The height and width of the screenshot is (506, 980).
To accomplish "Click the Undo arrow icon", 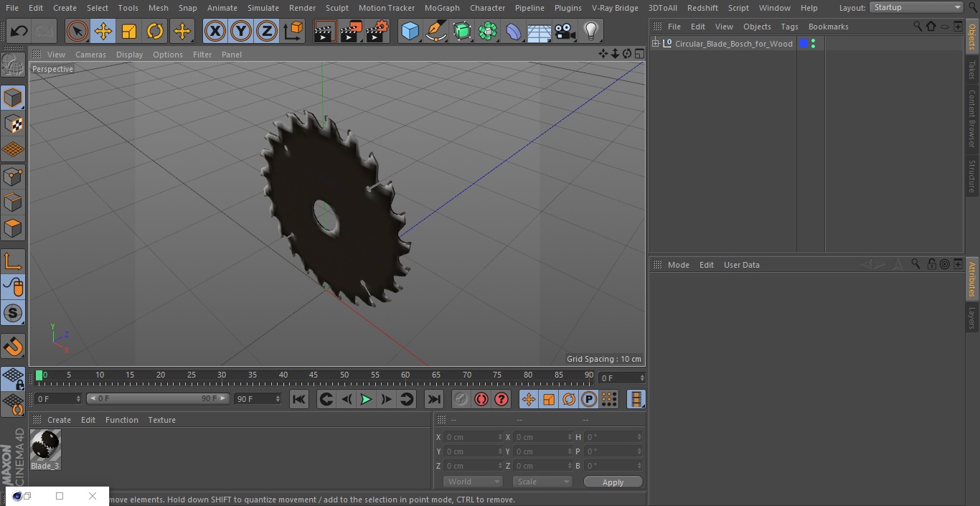I will click(19, 32).
